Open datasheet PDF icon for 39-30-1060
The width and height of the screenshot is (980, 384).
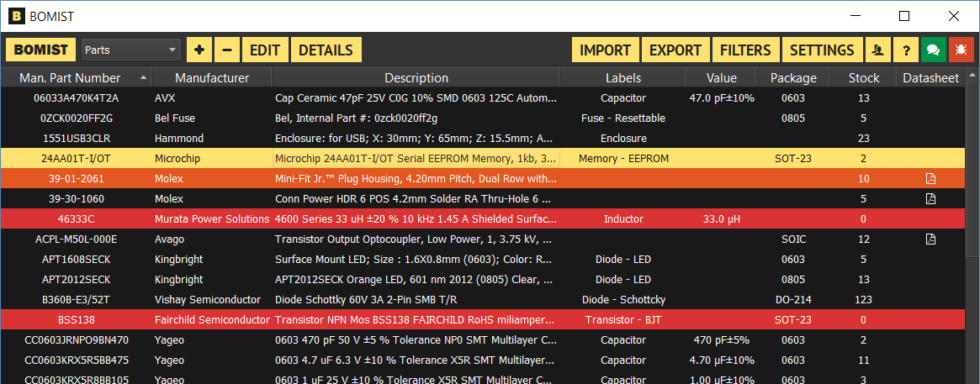point(930,198)
